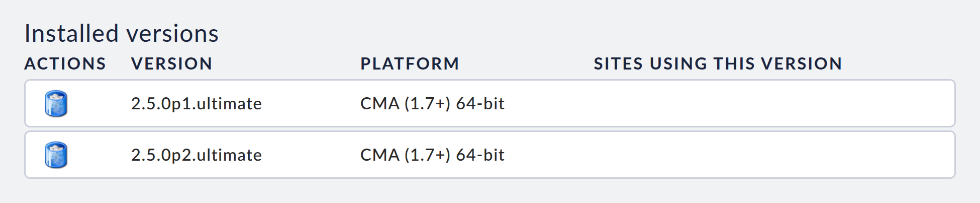Click the Installed versions heading
This screenshot has height=203, width=980.
tap(121, 34)
